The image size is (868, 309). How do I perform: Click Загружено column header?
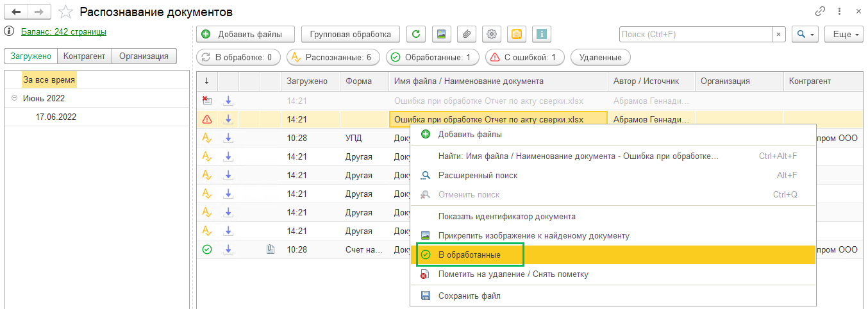pyautogui.click(x=311, y=81)
